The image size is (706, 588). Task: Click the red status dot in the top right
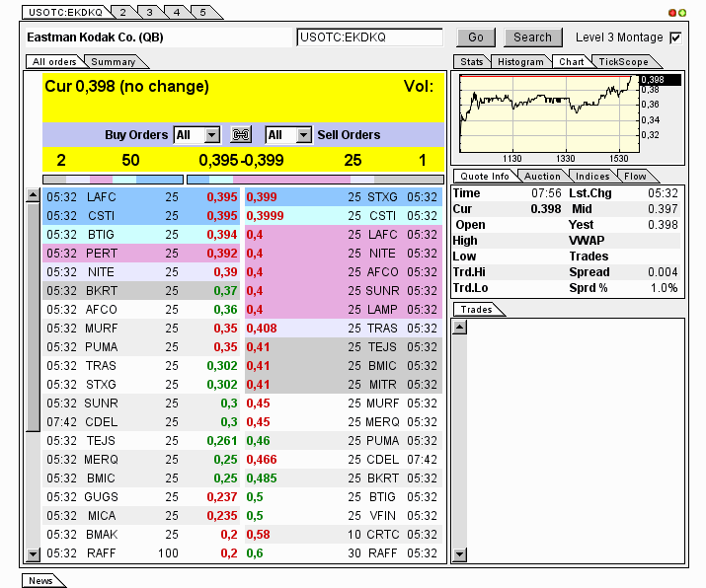tap(672, 13)
